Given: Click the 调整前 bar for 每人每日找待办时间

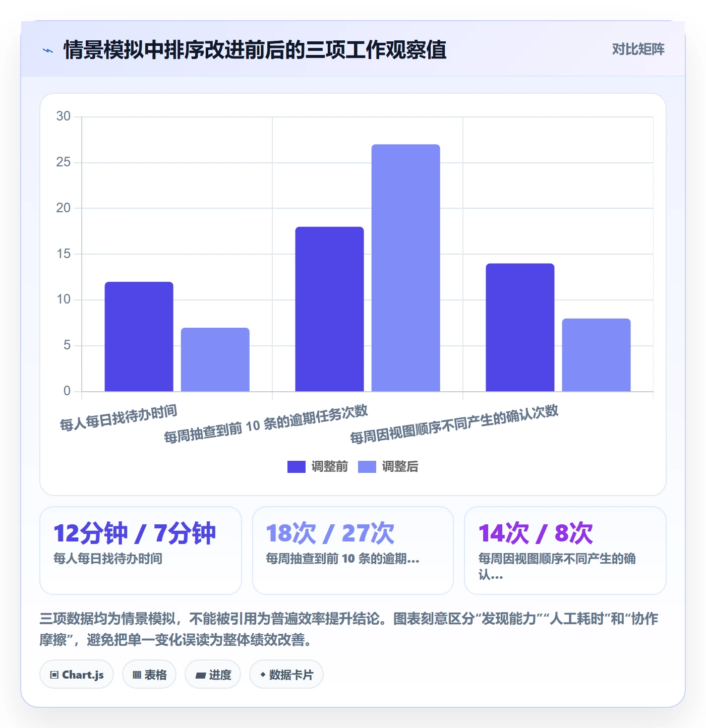Looking at the screenshot, I should (x=139, y=337).
